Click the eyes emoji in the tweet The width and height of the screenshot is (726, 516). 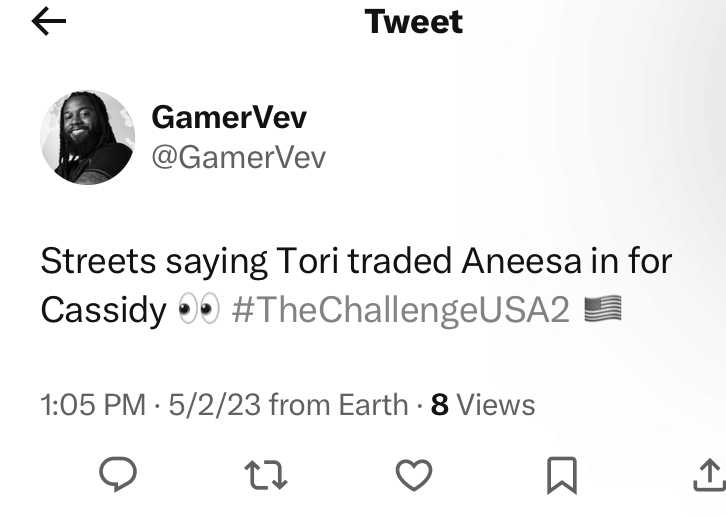pos(199,308)
